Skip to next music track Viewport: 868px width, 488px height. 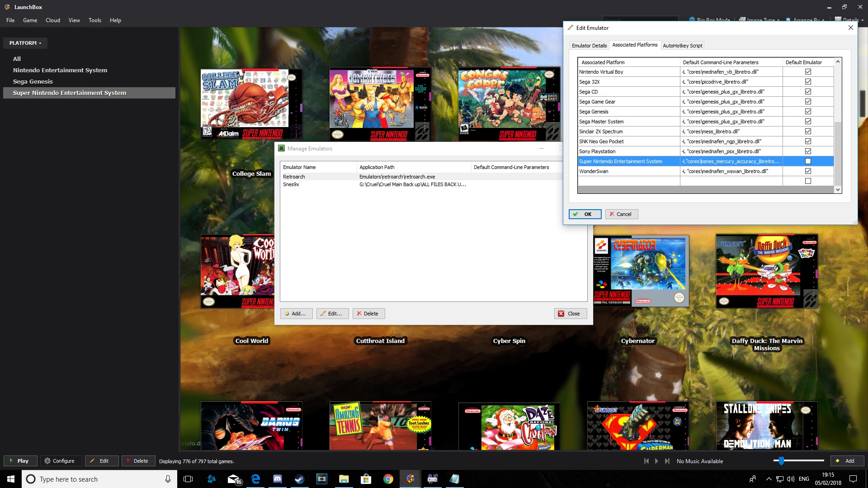point(667,461)
